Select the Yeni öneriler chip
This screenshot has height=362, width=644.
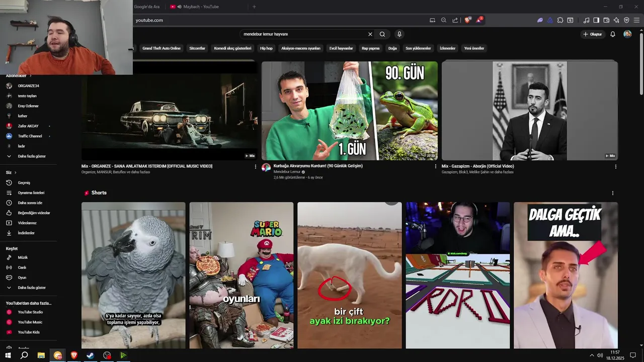[x=474, y=48]
